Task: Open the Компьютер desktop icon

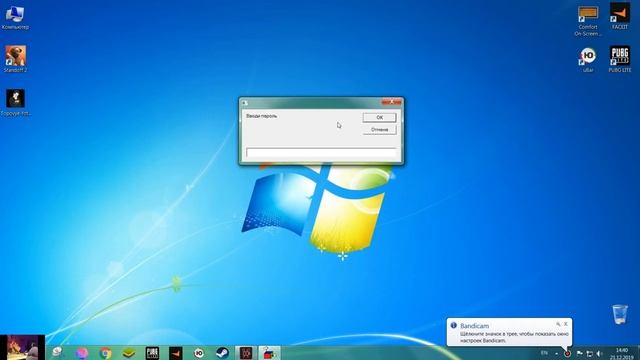Action: point(15,18)
